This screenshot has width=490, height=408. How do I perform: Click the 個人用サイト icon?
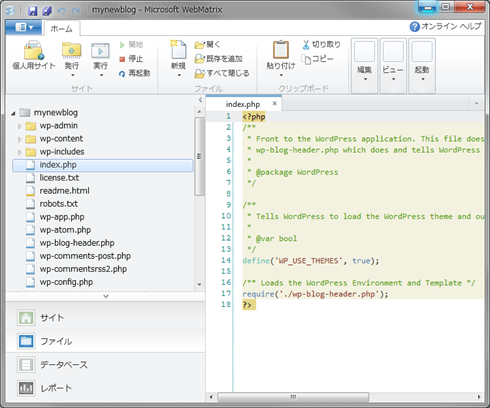coord(34,51)
